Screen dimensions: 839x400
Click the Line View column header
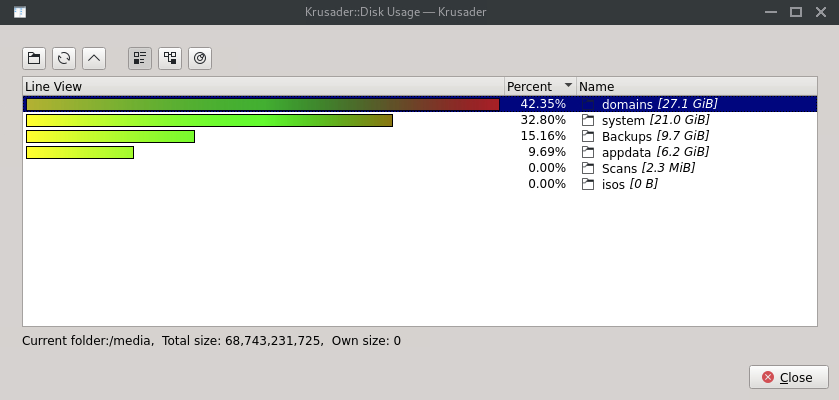(263, 87)
